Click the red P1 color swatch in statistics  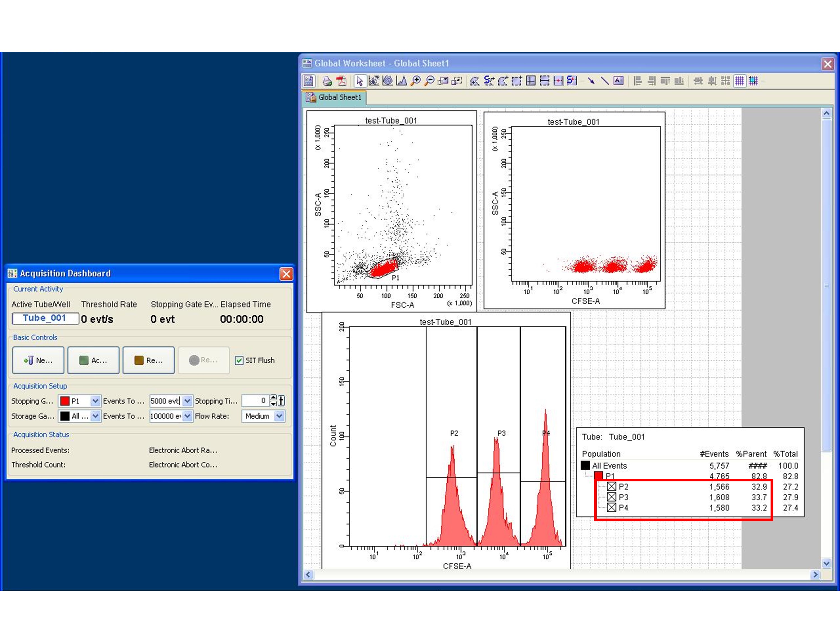pyautogui.click(x=598, y=476)
